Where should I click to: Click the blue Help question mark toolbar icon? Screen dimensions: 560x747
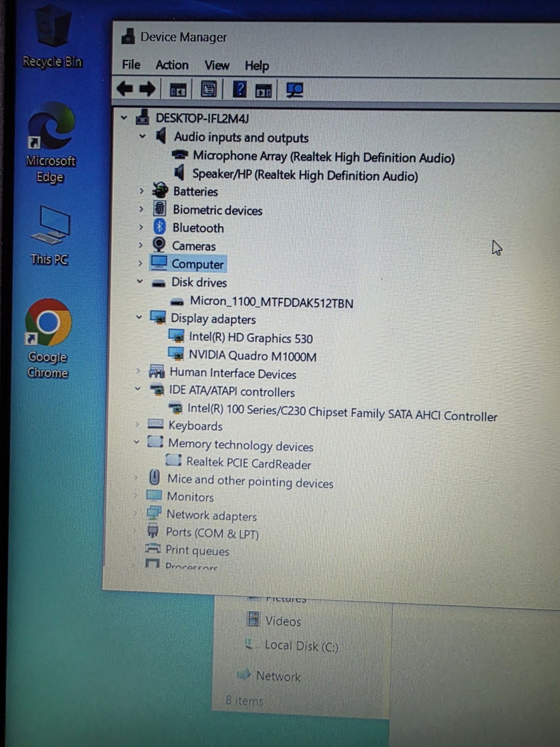tap(239, 89)
